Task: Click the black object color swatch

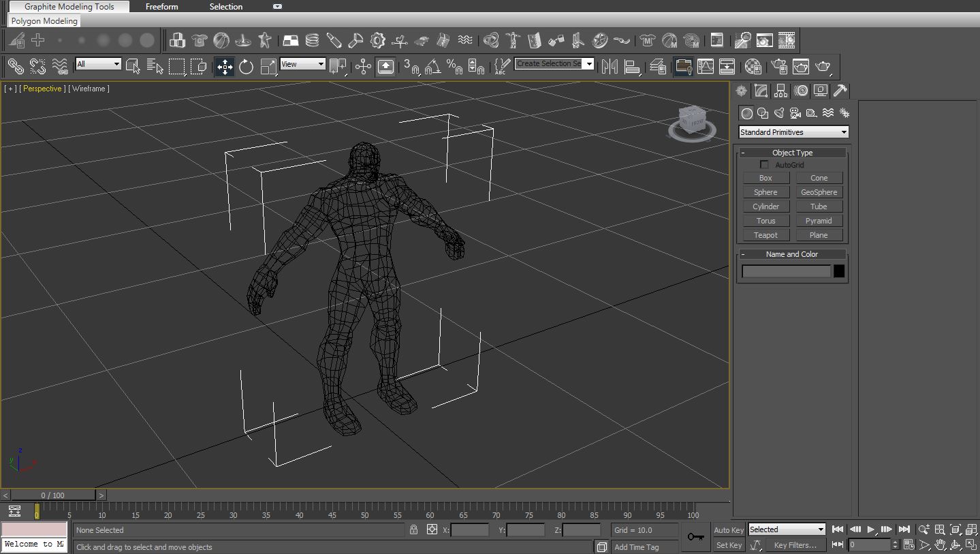Action: pyautogui.click(x=839, y=271)
